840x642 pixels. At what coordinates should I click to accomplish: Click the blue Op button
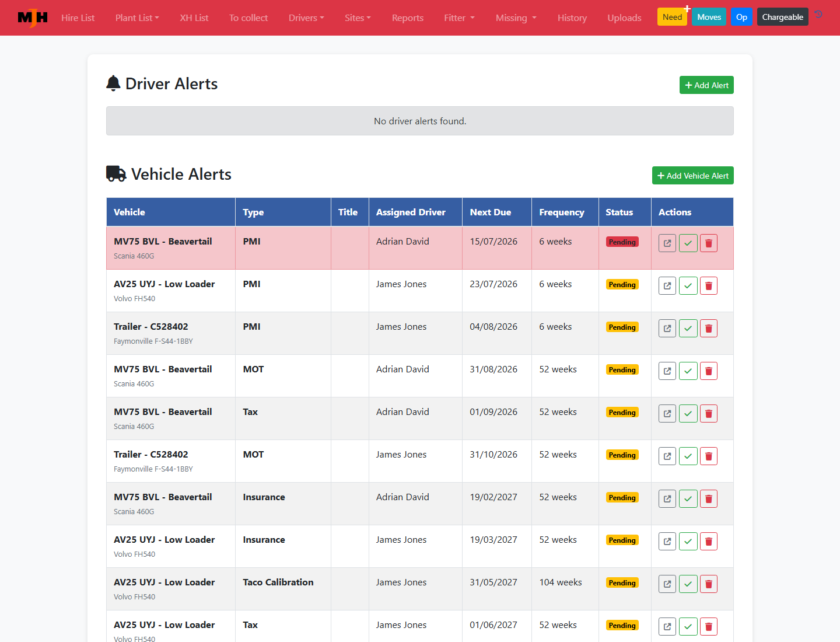click(742, 17)
